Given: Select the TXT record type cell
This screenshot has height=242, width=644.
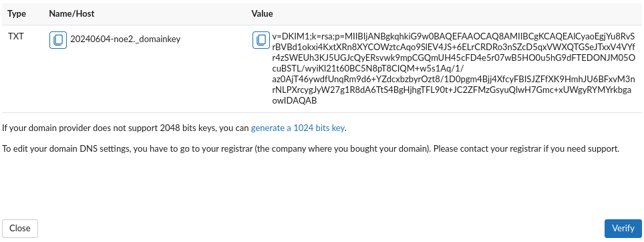Looking at the screenshot, I should pos(16,37).
